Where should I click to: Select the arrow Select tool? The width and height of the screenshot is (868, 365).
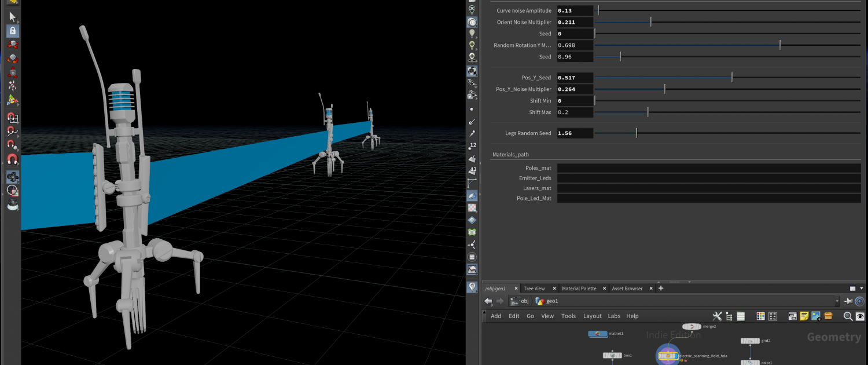click(x=12, y=17)
